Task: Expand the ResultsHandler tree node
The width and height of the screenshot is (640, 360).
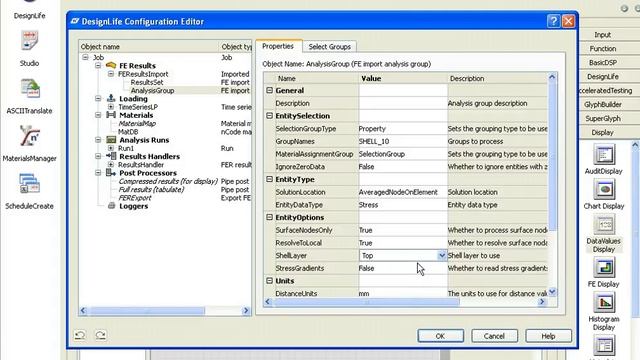Action: point(111,164)
